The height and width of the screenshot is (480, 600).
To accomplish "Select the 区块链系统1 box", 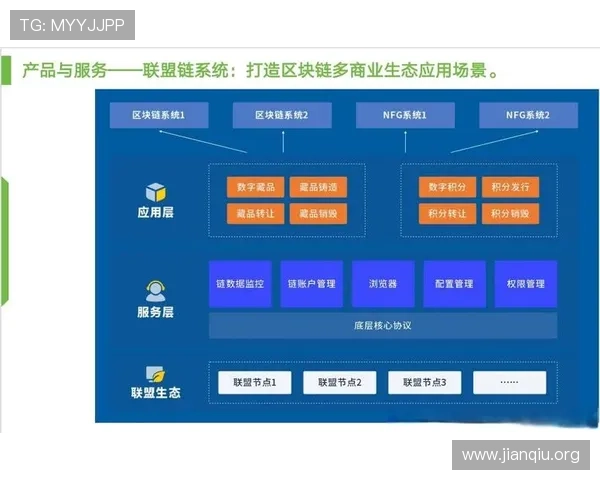I will pyautogui.click(x=159, y=115).
